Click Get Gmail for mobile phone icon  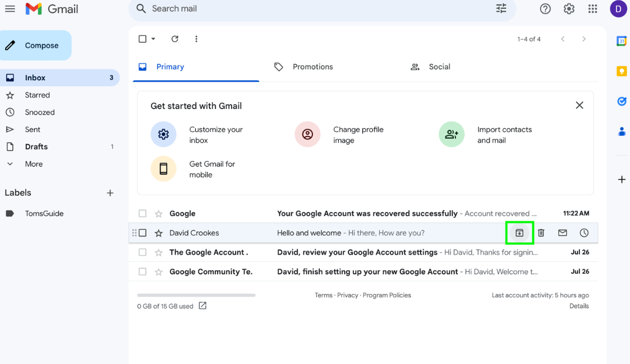pos(163,169)
